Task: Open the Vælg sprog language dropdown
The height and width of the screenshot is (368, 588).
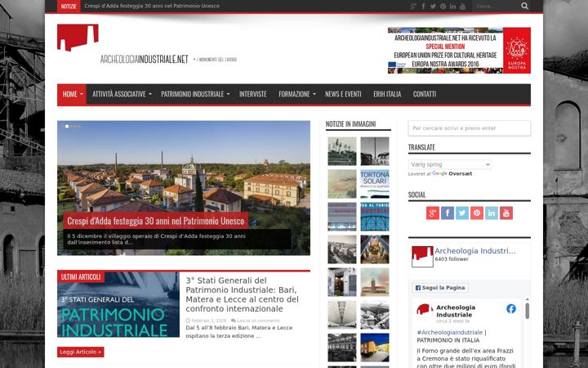Action: point(450,164)
